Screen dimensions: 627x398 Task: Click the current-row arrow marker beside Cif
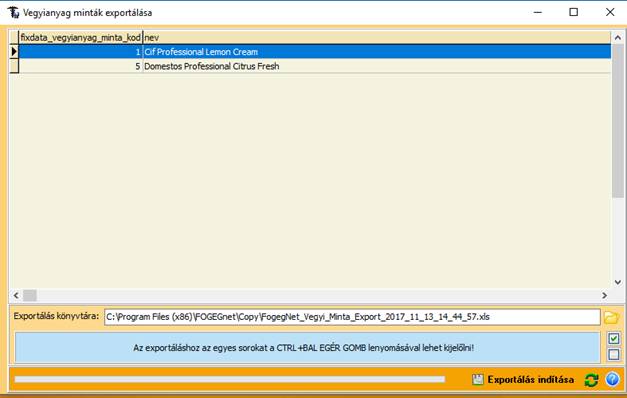pyautogui.click(x=14, y=52)
